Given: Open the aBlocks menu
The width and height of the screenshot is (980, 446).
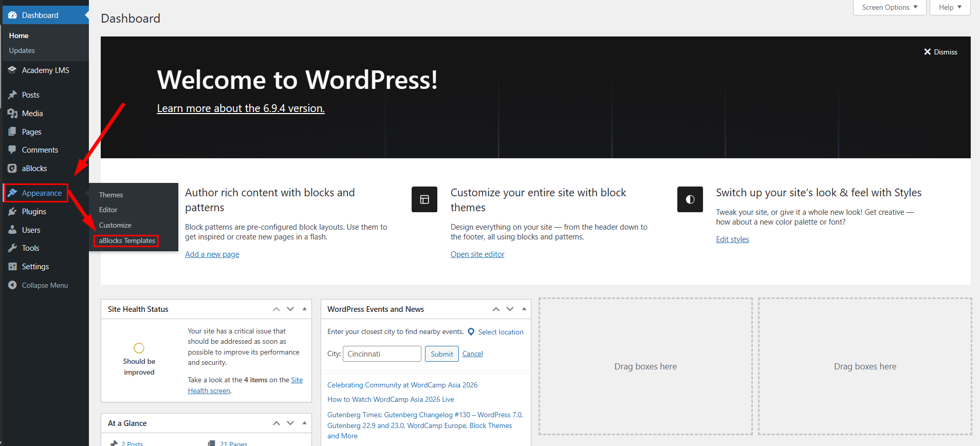Looking at the screenshot, I should point(45,169).
